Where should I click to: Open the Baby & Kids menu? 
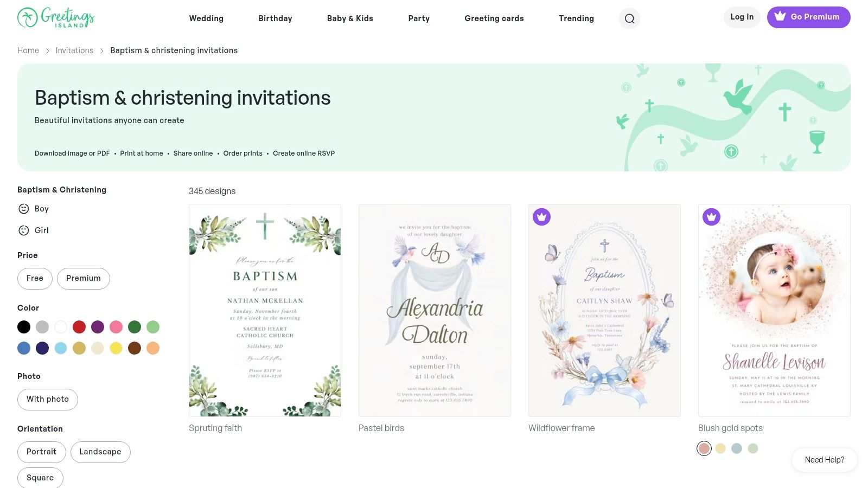coord(350,18)
